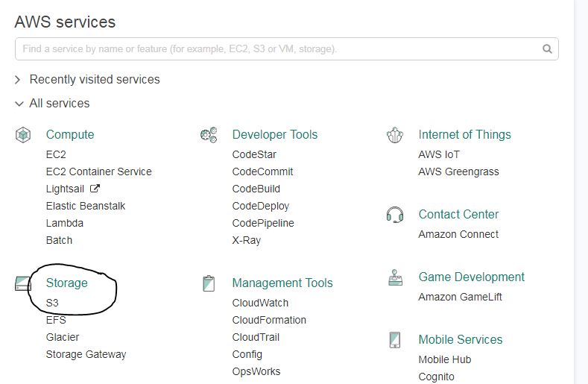Open Cognito service
588x384 pixels.
pyautogui.click(x=436, y=377)
